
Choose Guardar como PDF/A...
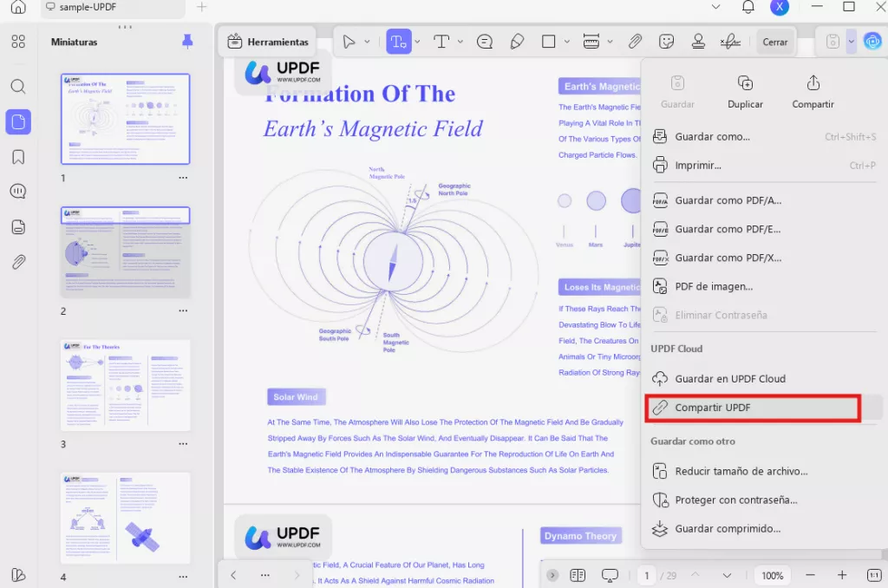click(x=764, y=200)
